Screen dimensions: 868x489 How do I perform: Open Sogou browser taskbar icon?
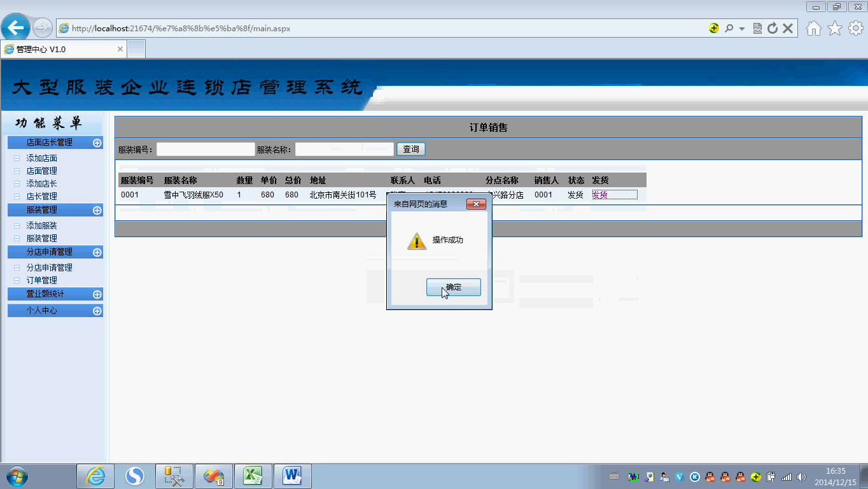click(134, 476)
